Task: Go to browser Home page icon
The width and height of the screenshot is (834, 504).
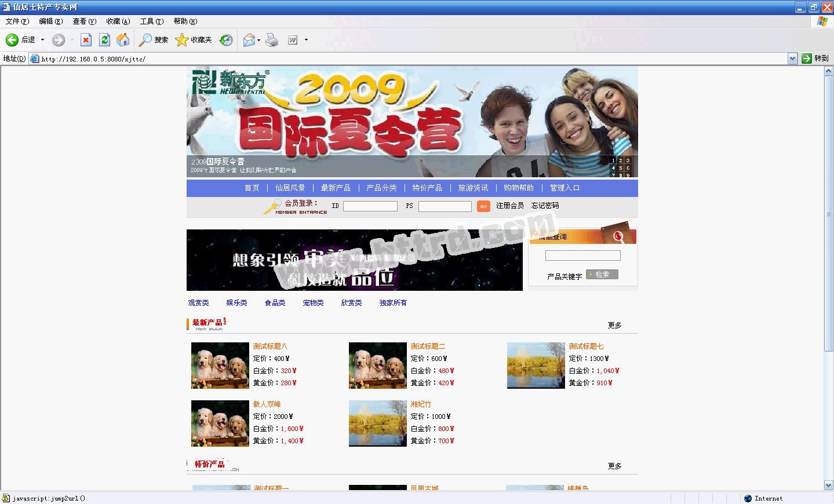Action: (x=123, y=39)
